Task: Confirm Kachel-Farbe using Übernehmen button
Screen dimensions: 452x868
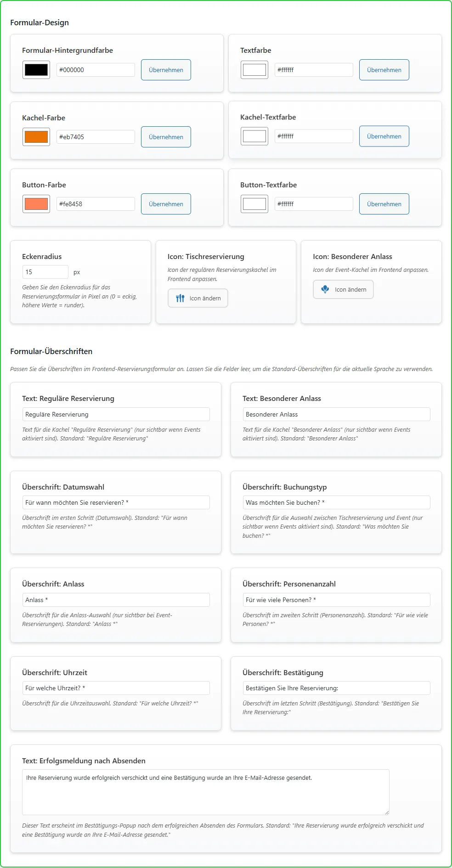Action: point(166,137)
